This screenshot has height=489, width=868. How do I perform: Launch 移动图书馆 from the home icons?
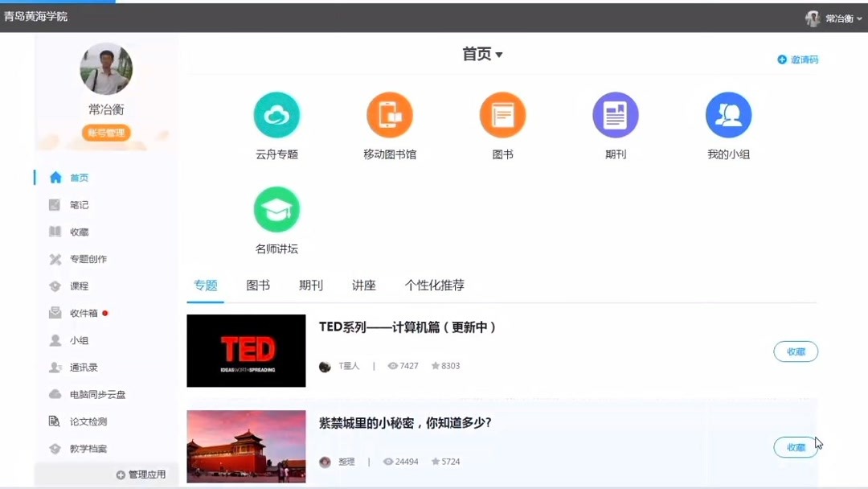[389, 113]
